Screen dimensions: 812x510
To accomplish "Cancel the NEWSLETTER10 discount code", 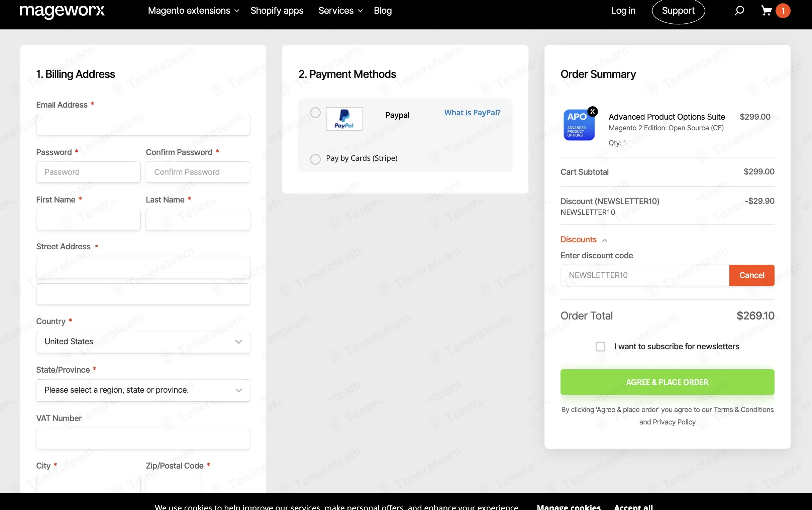I will pos(752,275).
